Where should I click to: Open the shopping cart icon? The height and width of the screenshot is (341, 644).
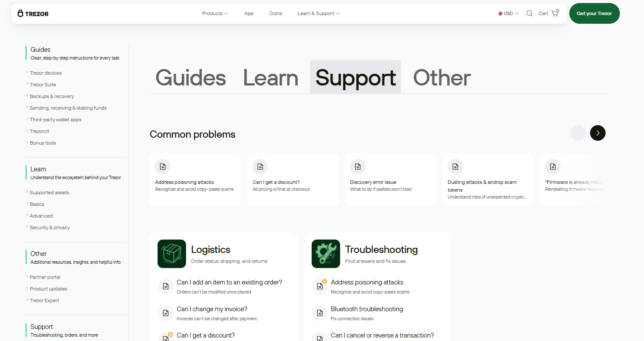[x=555, y=13]
